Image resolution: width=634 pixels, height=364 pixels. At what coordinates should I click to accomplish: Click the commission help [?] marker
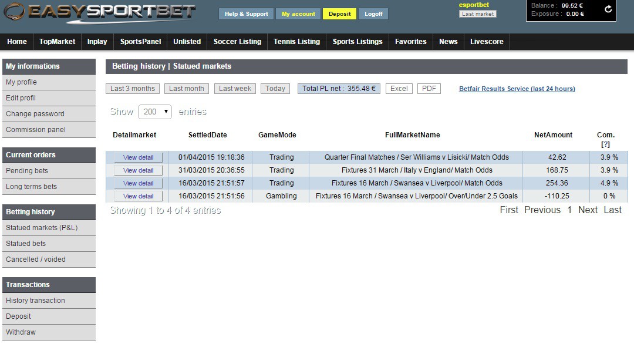605,144
